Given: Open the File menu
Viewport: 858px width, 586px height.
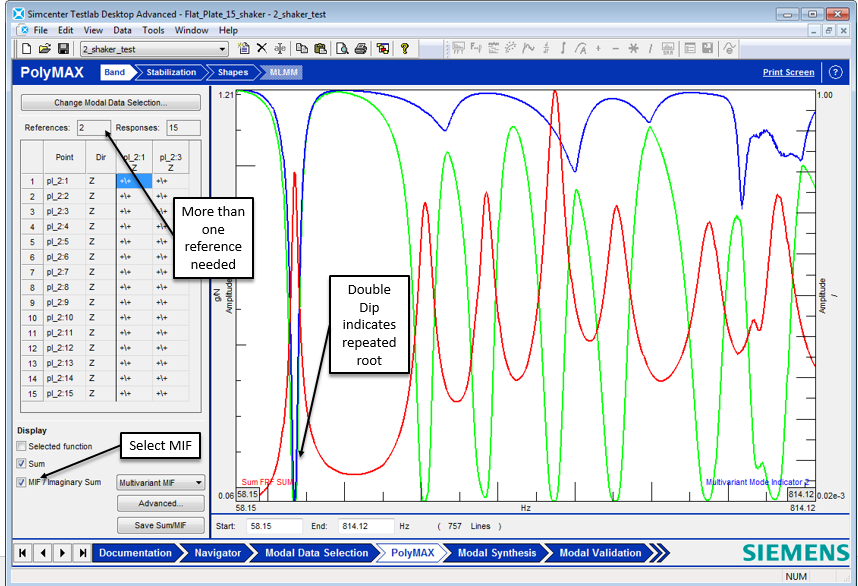Looking at the screenshot, I should tap(40, 31).
